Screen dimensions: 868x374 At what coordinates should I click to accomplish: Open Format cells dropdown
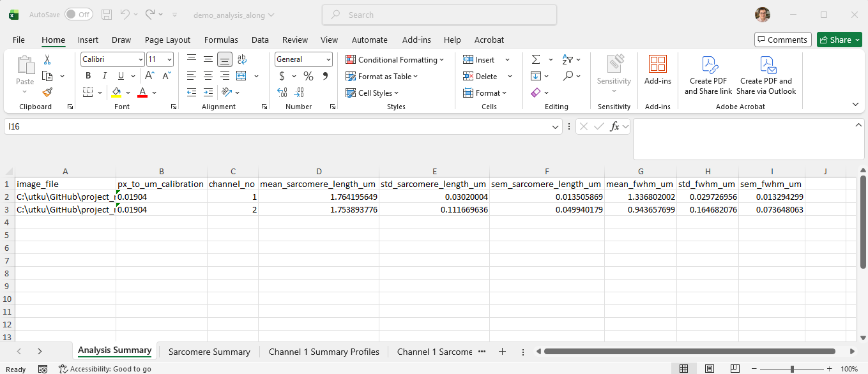(x=504, y=93)
